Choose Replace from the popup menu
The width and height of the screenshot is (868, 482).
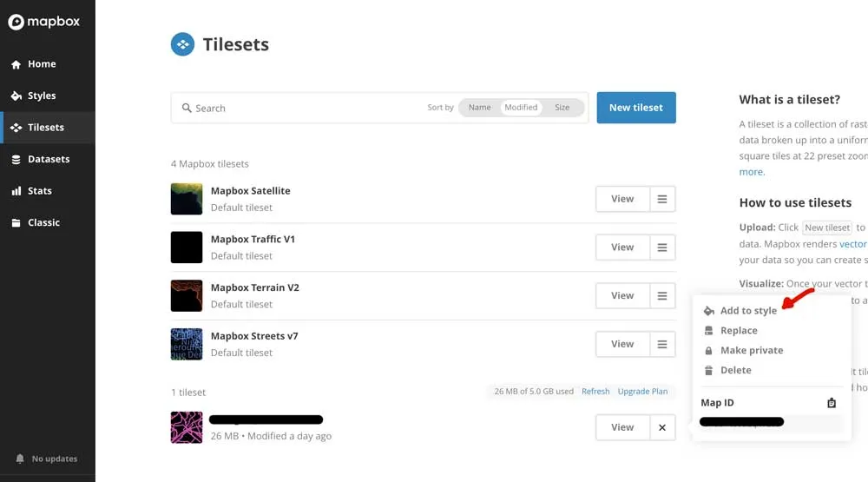(x=739, y=331)
